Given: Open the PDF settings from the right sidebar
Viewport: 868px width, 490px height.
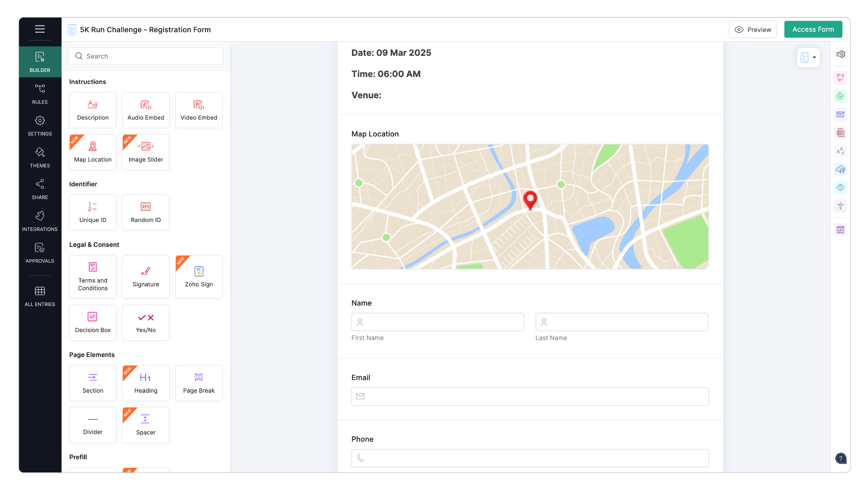Looking at the screenshot, I should point(840,132).
